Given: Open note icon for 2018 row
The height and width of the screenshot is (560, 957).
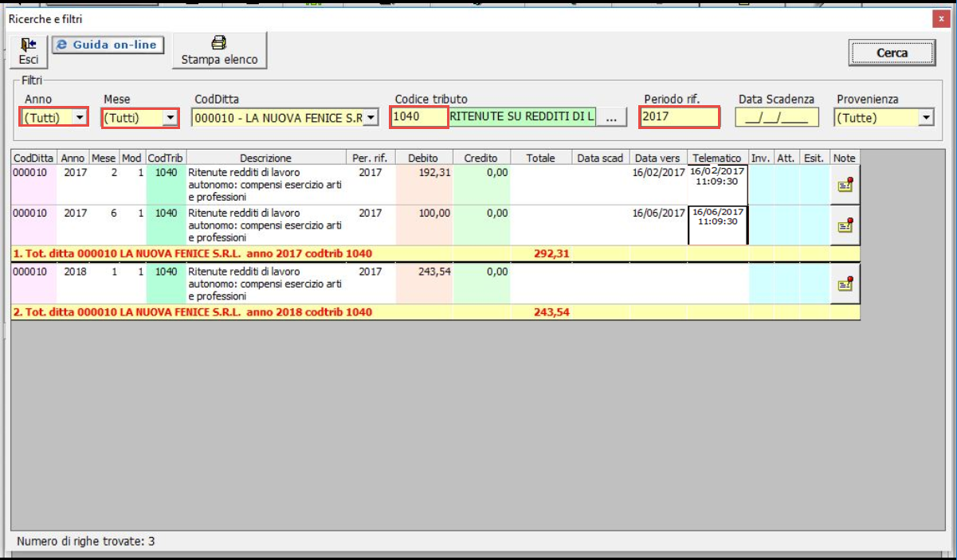Looking at the screenshot, I should click(845, 284).
